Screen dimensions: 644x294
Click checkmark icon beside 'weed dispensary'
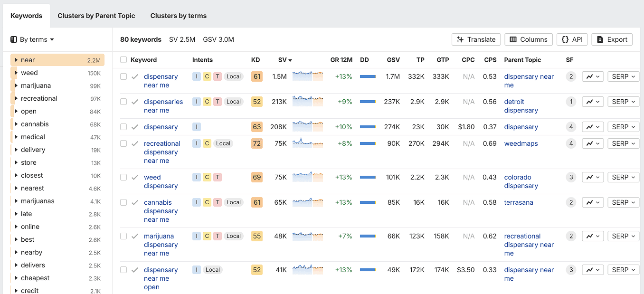[135, 177]
